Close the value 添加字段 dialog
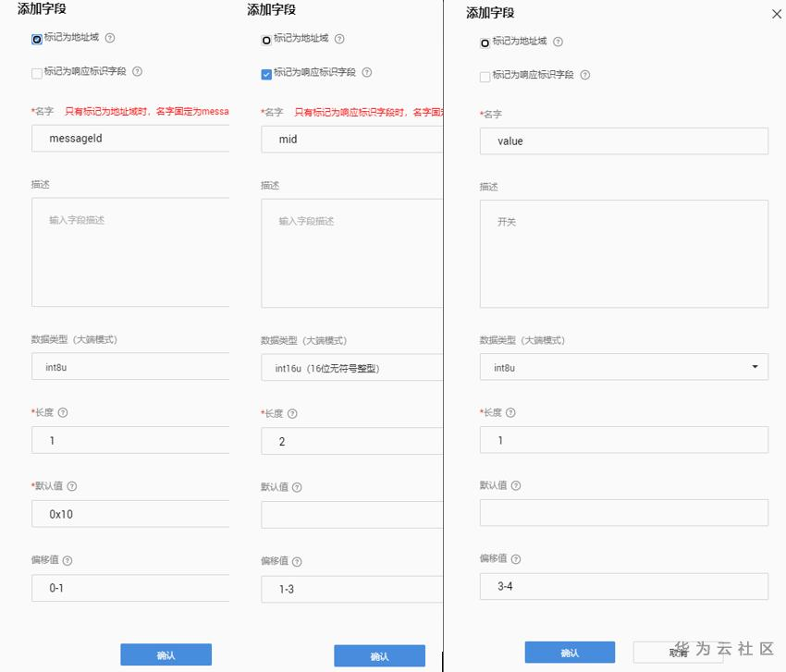786x672 pixels. click(x=777, y=14)
